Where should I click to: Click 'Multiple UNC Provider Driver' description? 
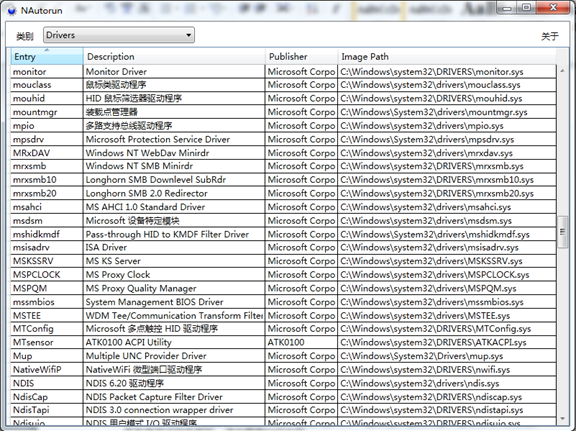(146, 356)
